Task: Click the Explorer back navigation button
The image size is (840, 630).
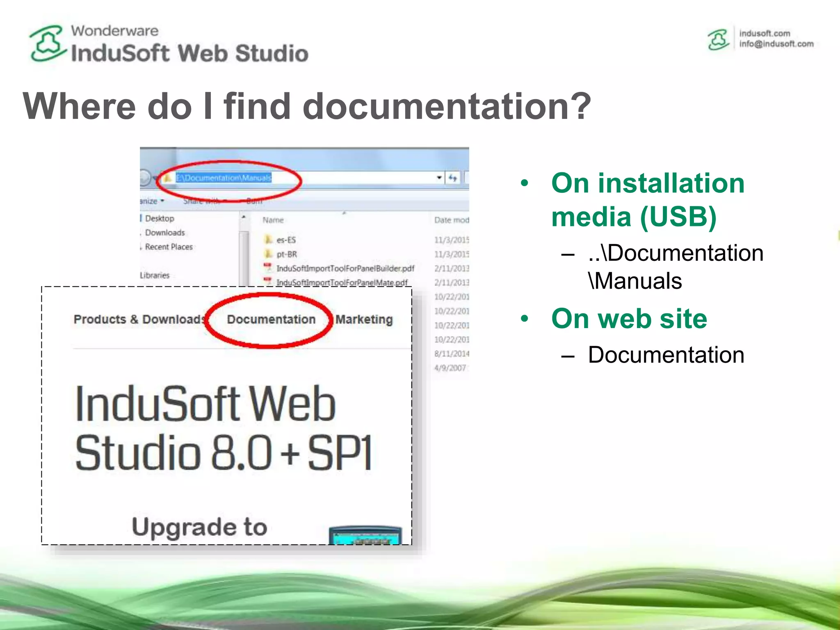Action: point(145,178)
